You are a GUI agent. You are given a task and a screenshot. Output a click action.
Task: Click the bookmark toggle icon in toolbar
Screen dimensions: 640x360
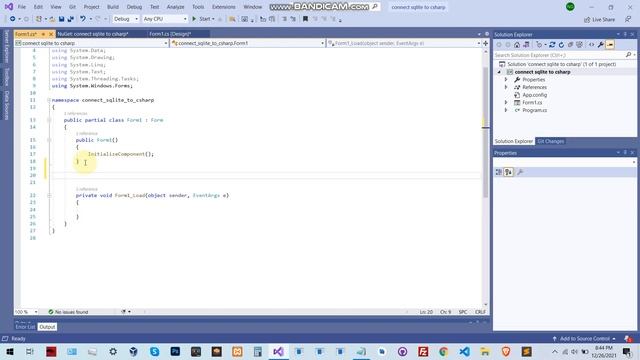[x=305, y=19]
